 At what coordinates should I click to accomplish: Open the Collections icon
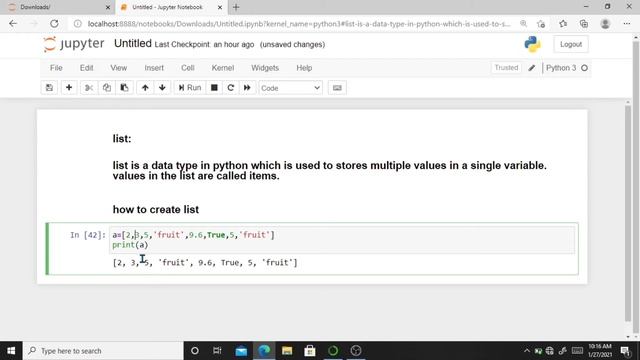(584, 24)
